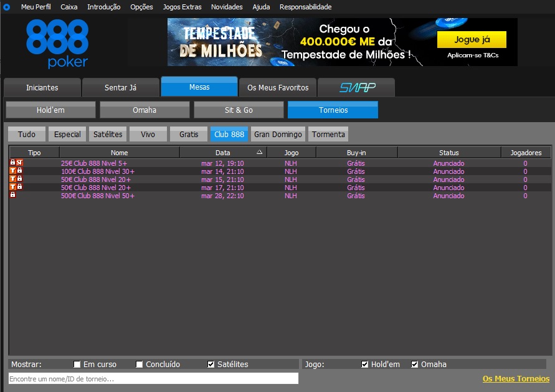Switch to the Iniciantes tab
Screen dimensions: 555x392
tap(42, 87)
